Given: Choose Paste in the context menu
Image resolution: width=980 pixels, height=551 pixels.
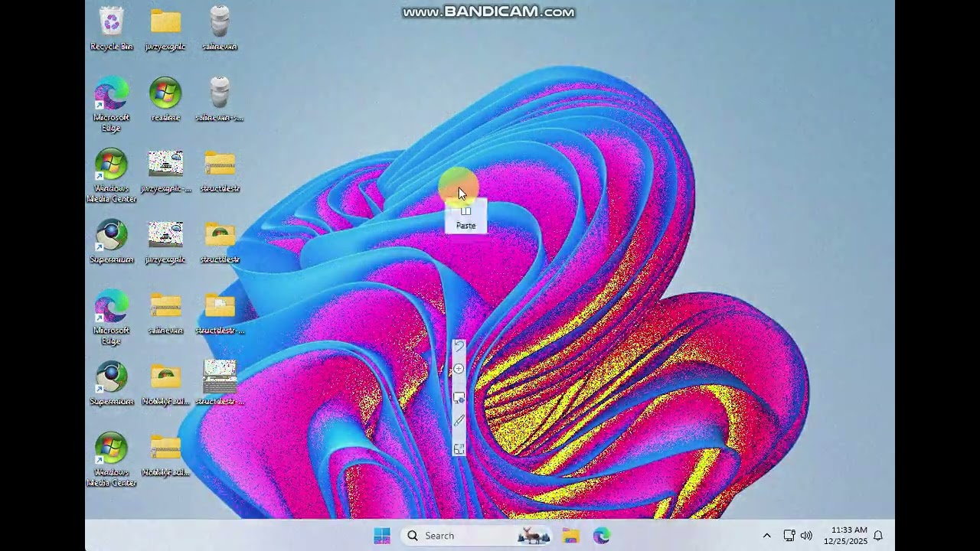Looking at the screenshot, I should 465,217.
